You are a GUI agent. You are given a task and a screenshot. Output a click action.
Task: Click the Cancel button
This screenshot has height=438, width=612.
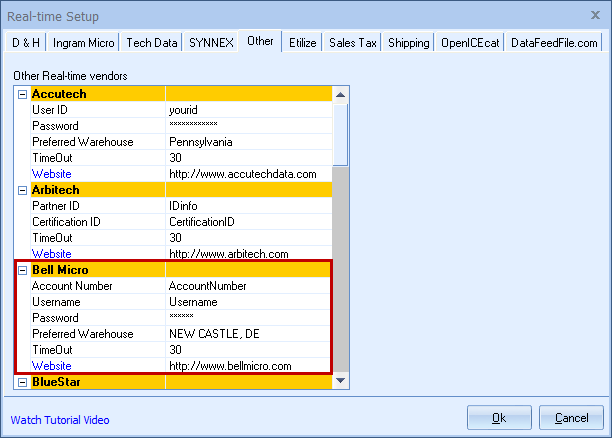point(571,418)
